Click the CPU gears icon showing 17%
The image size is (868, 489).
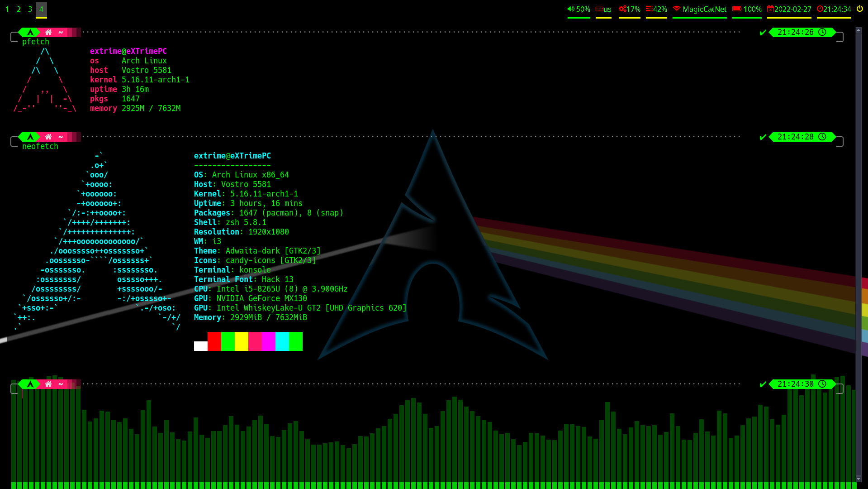coord(622,9)
